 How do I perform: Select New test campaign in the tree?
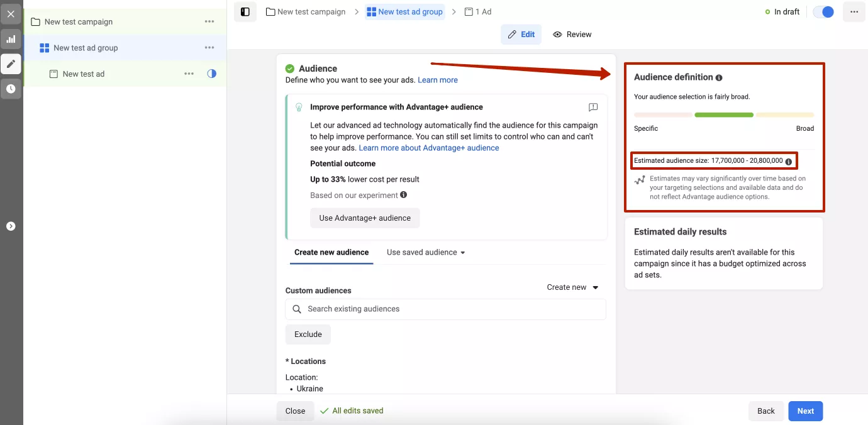pos(78,22)
